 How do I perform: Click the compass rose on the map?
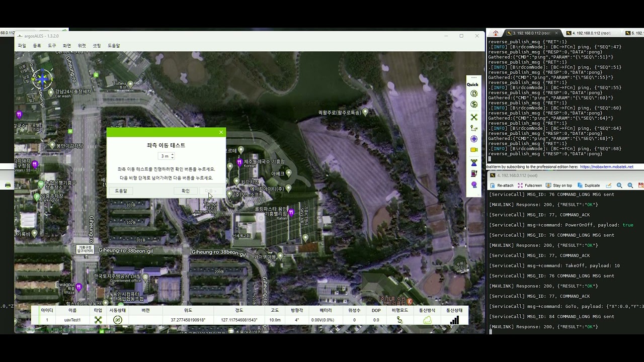point(42,79)
